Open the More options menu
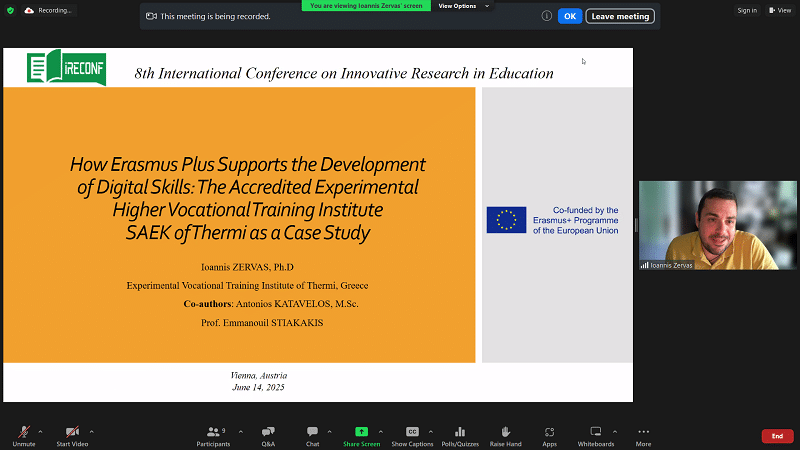This screenshot has height=450, width=800. (643, 433)
